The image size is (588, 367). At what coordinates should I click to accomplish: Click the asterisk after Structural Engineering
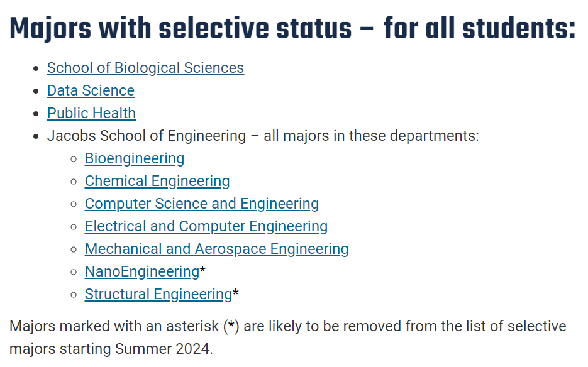pyautogui.click(x=236, y=293)
